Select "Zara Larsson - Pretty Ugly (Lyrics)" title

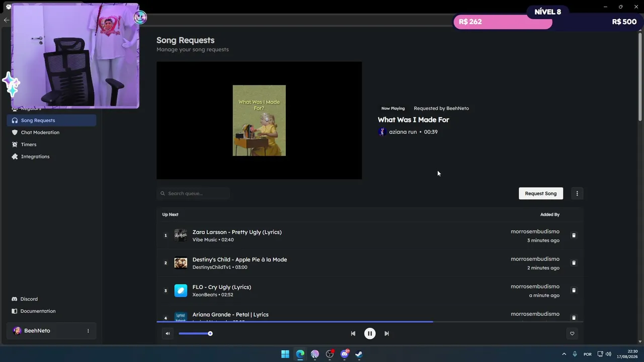click(237, 232)
